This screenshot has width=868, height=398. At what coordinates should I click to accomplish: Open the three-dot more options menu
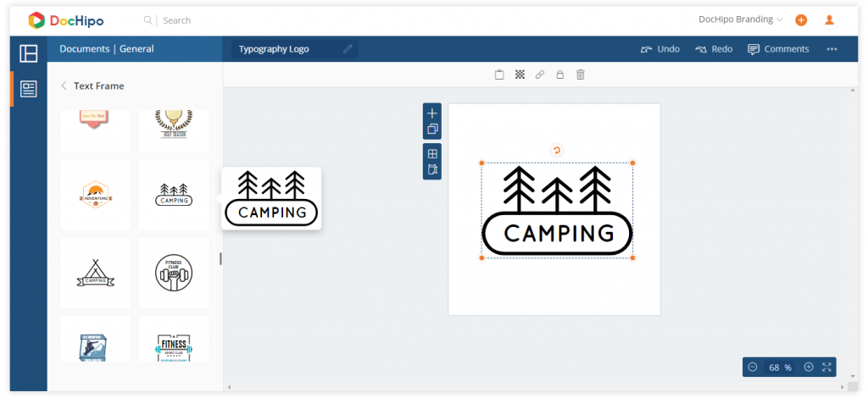pos(832,49)
